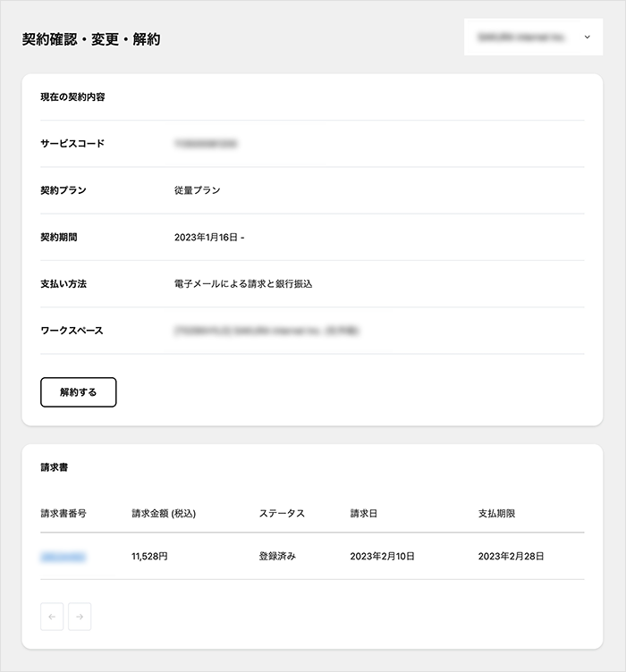
Task: Select the ステータス column header
Action: (x=282, y=514)
